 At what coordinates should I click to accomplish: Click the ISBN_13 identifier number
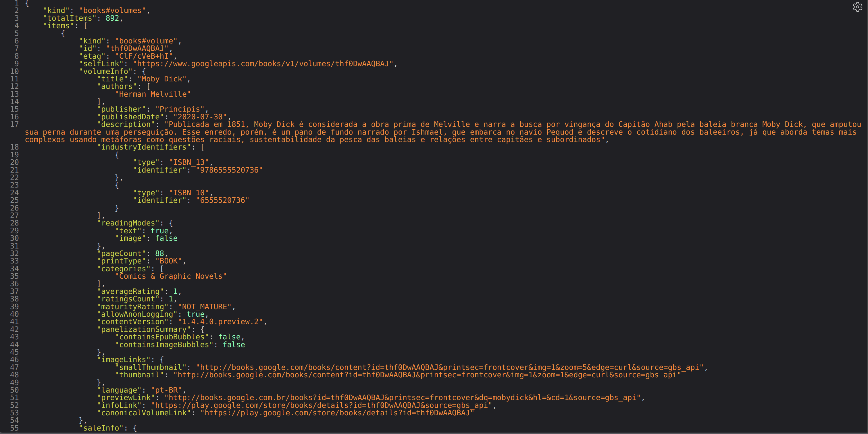pos(229,170)
